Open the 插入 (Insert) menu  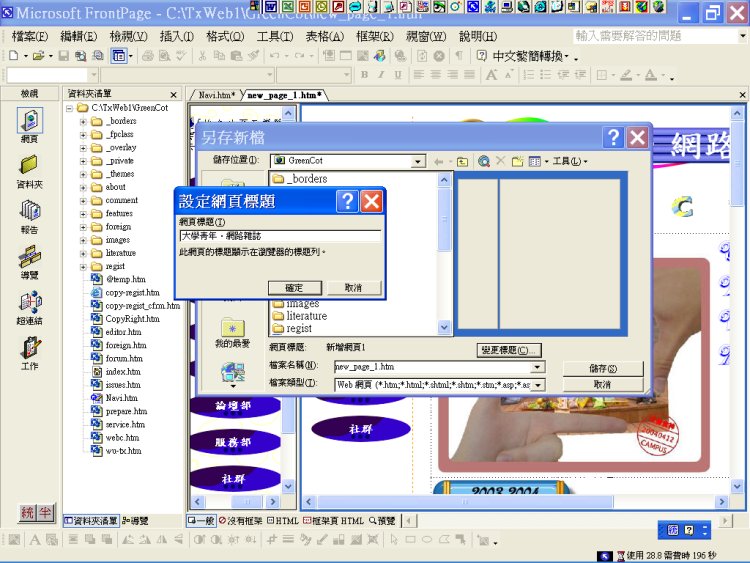176,36
